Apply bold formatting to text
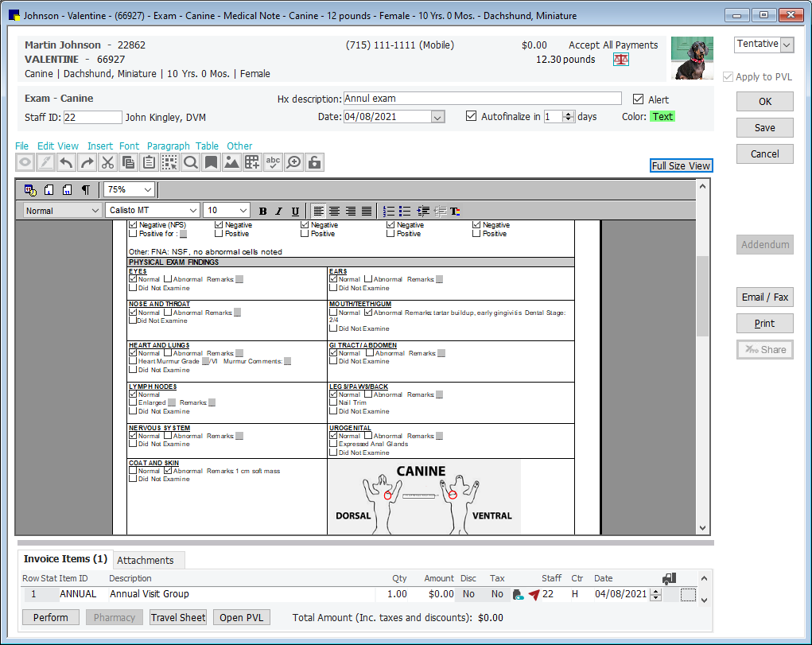The image size is (812, 645). tap(262, 211)
